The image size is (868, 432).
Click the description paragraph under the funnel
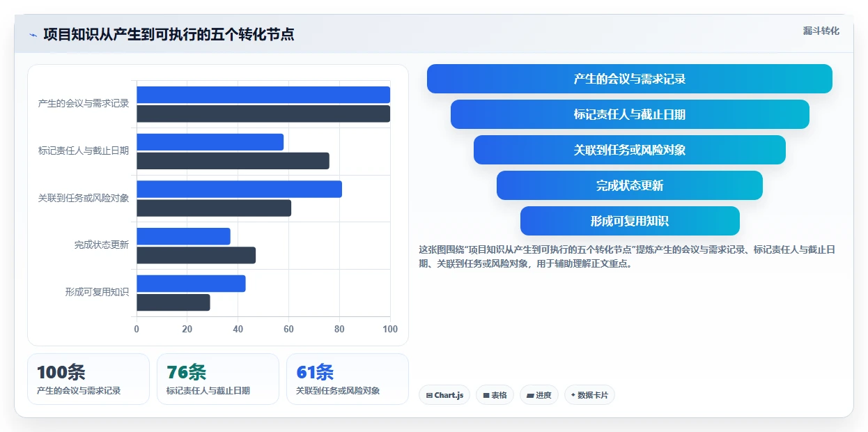click(627, 256)
